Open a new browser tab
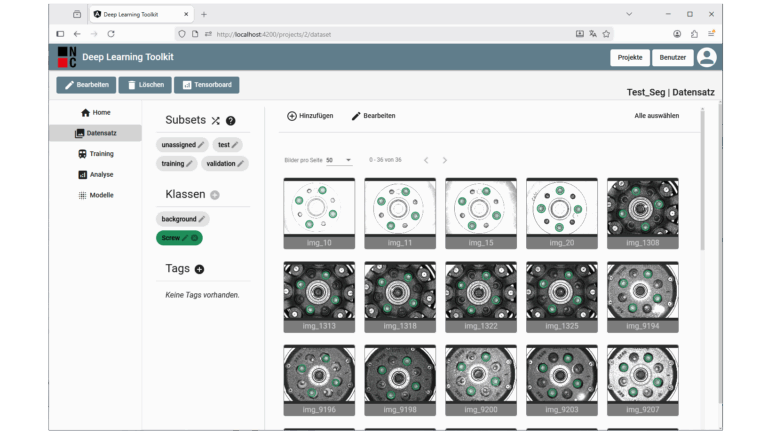 pos(204,14)
